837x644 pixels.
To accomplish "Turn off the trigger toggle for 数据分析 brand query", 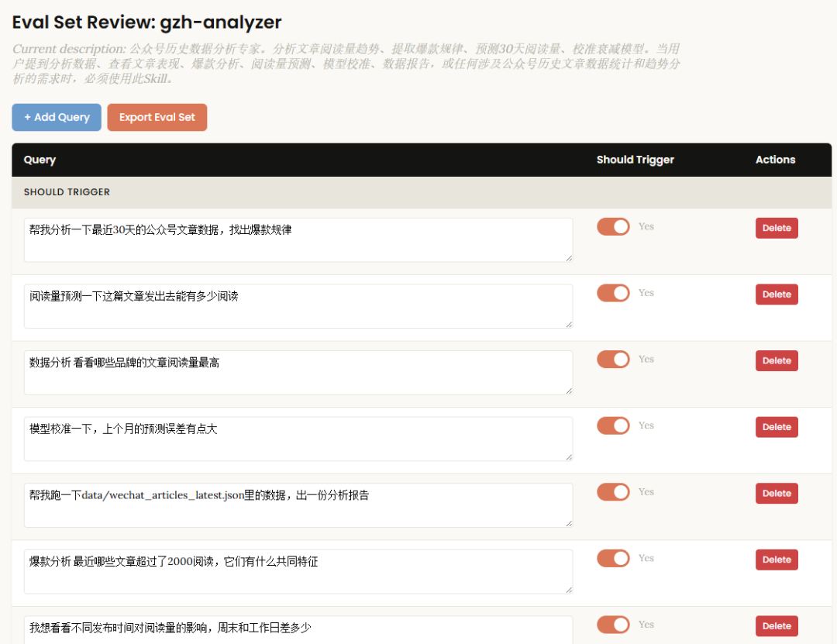I will (612, 359).
